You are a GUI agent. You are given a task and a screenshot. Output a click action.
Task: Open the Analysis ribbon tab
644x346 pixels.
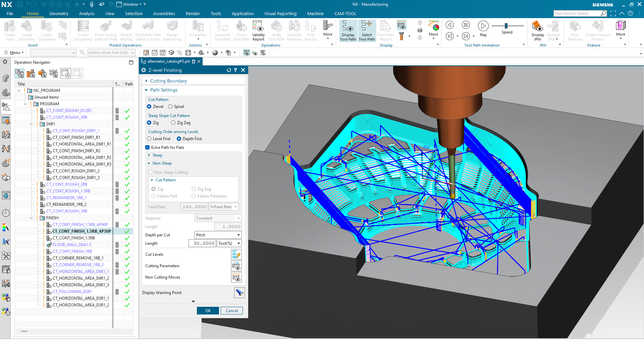point(87,13)
